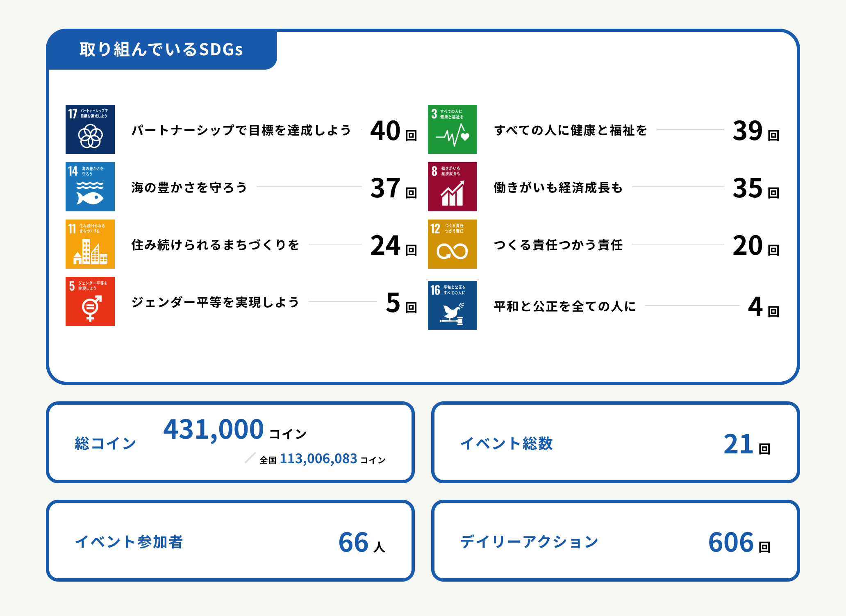
Task: Click the 働きがいも経済成長も label
Action: (558, 188)
